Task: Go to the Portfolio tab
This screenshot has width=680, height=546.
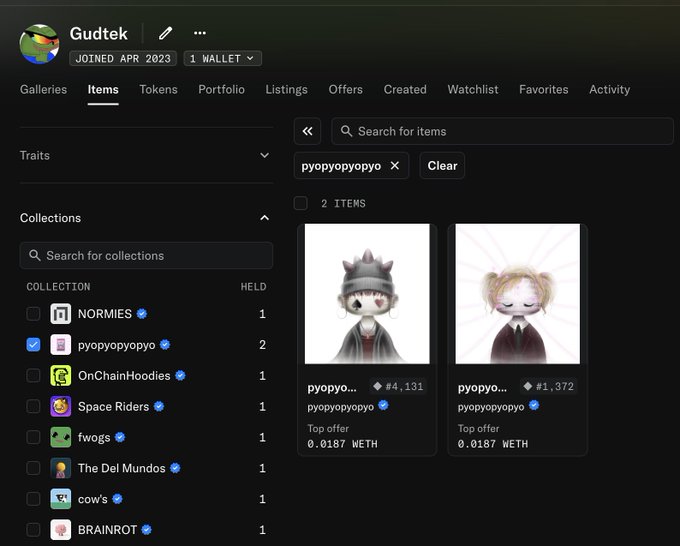Action: point(221,90)
